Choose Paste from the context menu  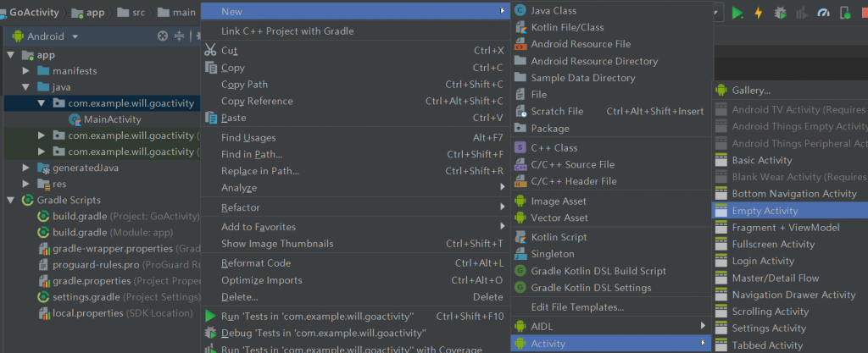pos(354,118)
